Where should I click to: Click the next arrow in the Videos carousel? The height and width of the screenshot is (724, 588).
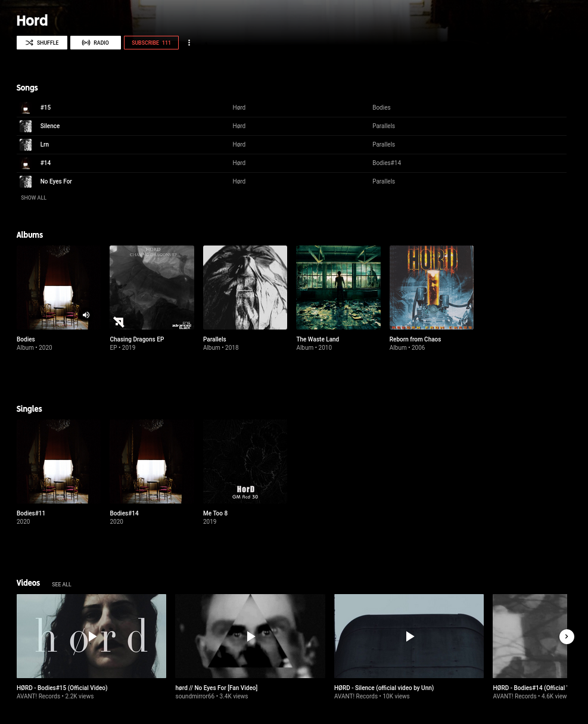click(x=567, y=636)
